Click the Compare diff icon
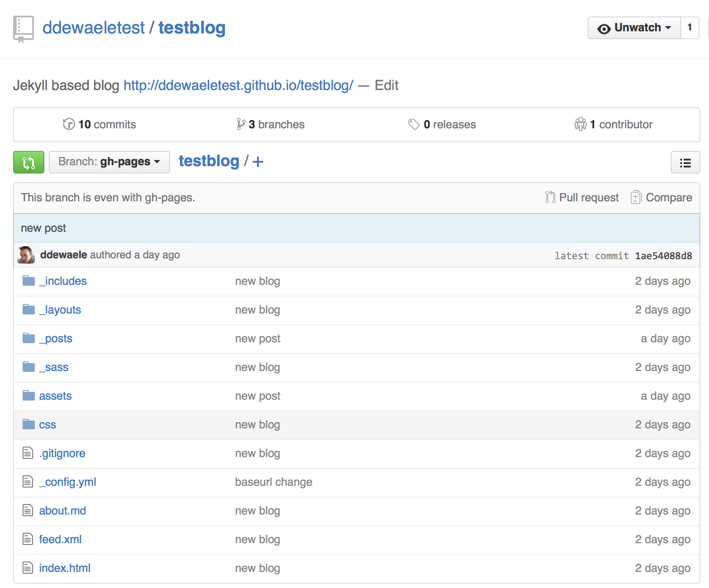 point(636,197)
